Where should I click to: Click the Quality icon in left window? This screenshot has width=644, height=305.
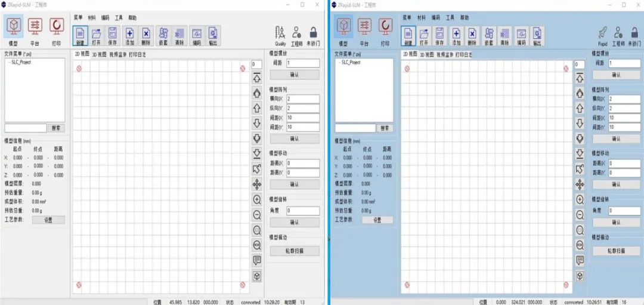(x=280, y=35)
